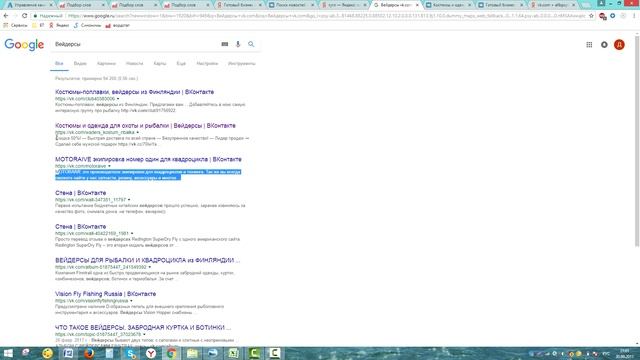Open second Стена | ВКонтакте result
The height and width of the screenshot is (360, 640).
[x=80, y=227]
